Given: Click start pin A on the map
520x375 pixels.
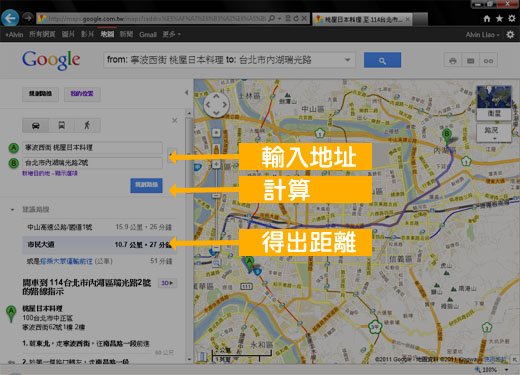Looking at the screenshot, I should pyautogui.click(x=249, y=264).
